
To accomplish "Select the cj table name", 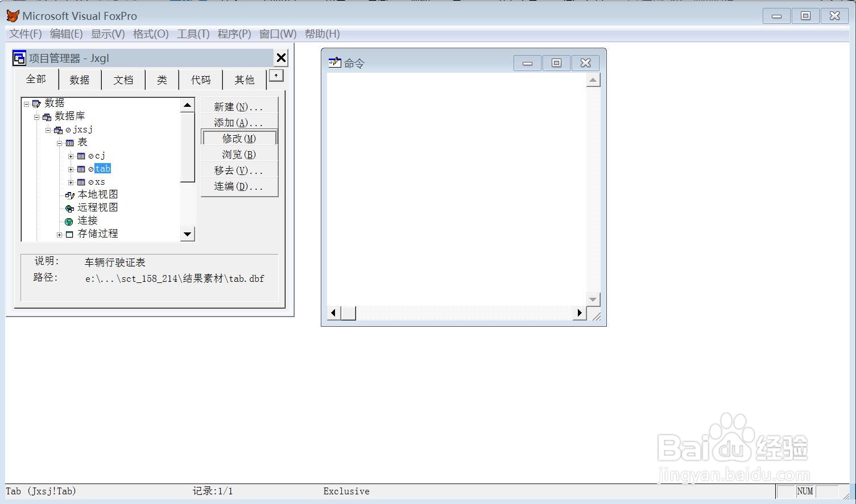I will (x=100, y=156).
